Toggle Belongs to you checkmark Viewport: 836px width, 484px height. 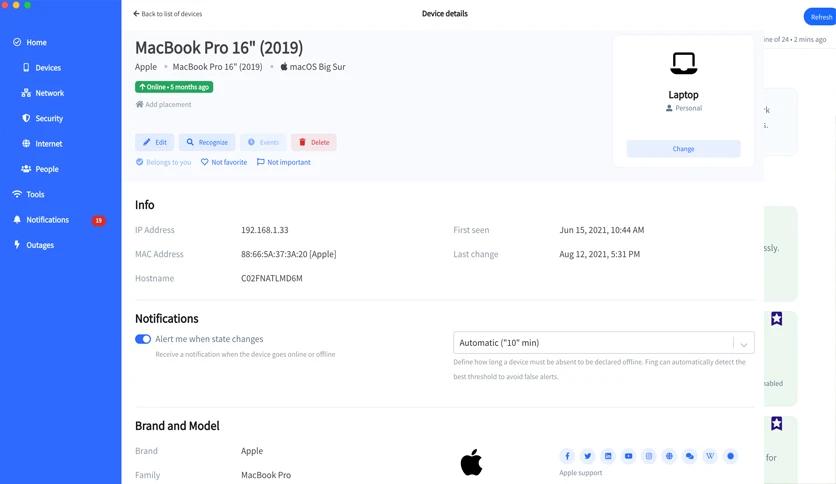pyautogui.click(x=163, y=162)
